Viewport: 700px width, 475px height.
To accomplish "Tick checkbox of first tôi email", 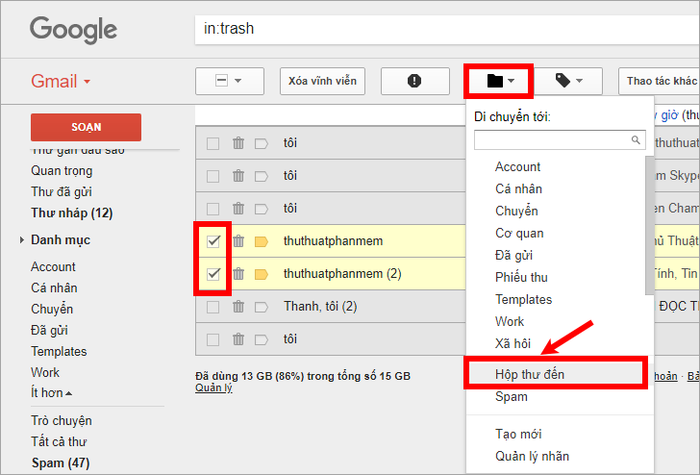I will 213,143.
